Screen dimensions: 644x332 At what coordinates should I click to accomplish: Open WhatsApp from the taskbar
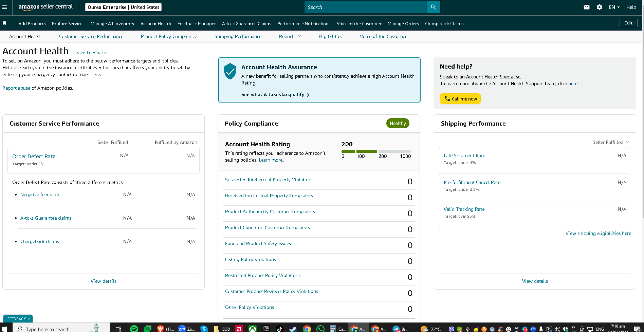320,329
